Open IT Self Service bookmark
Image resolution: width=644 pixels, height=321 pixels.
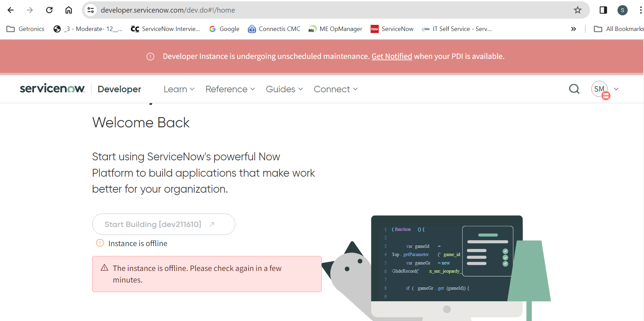[x=457, y=29]
